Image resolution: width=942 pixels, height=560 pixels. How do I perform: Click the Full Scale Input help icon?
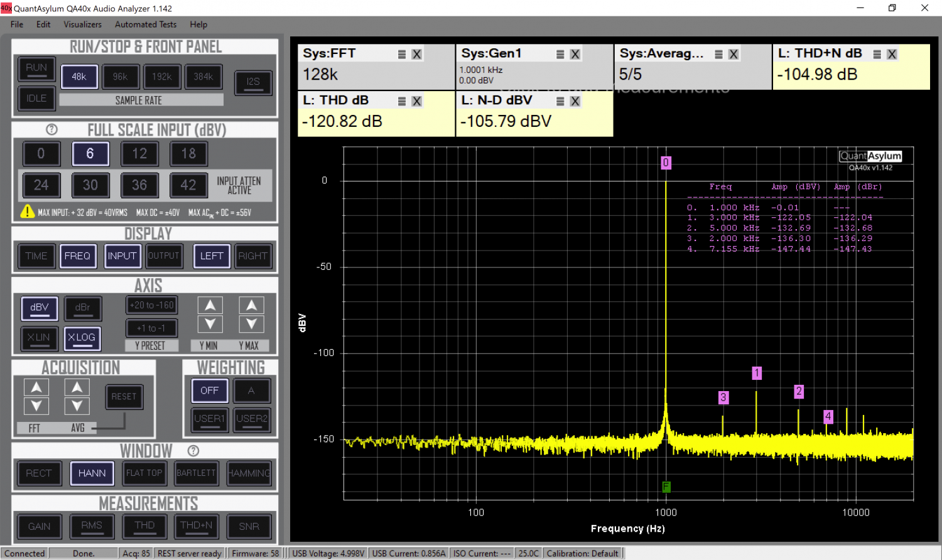(51, 129)
